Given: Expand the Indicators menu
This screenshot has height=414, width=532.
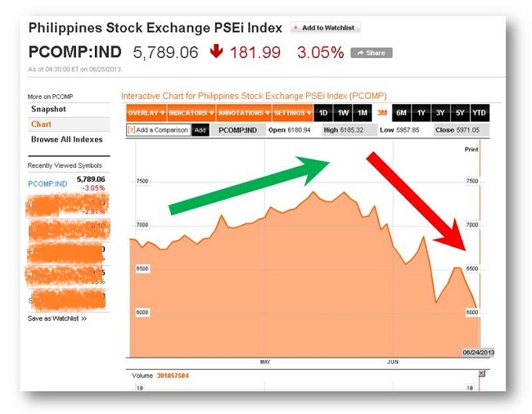Looking at the screenshot, I should [192, 113].
